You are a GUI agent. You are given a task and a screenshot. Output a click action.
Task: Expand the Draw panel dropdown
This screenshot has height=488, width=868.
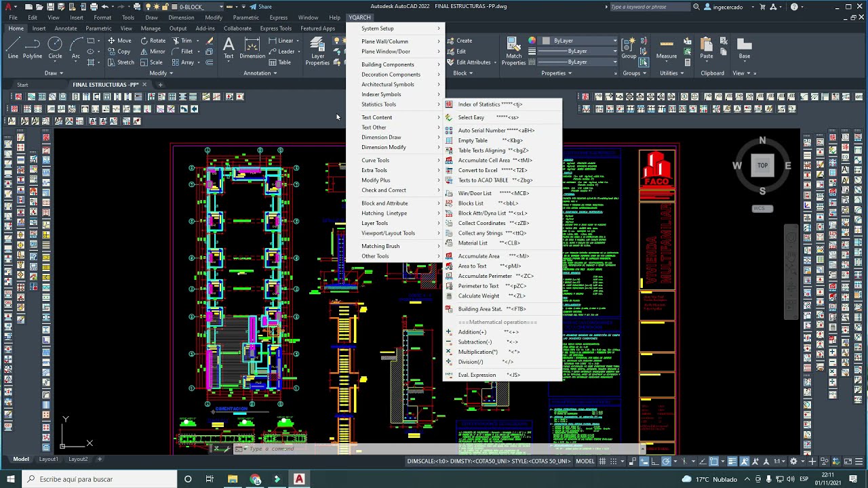point(54,73)
